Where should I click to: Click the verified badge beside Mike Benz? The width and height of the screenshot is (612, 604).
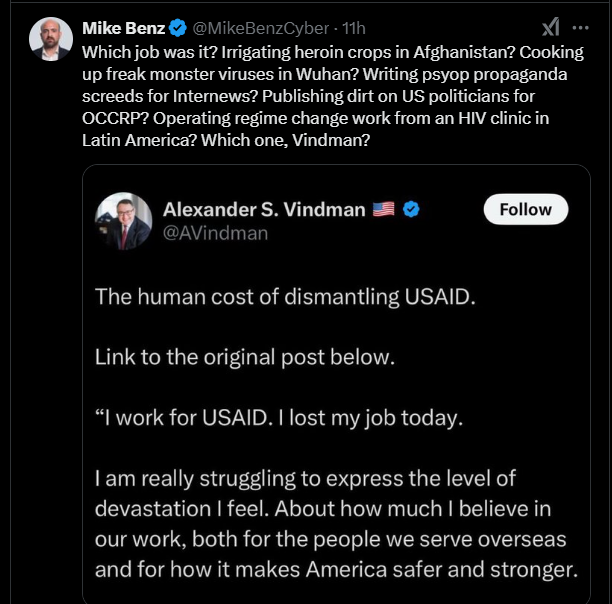coord(178,28)
